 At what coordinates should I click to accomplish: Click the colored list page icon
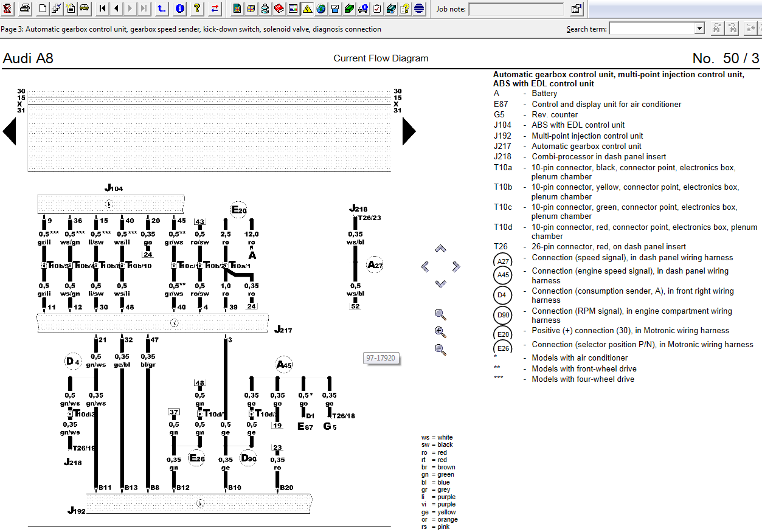(293, 9)
